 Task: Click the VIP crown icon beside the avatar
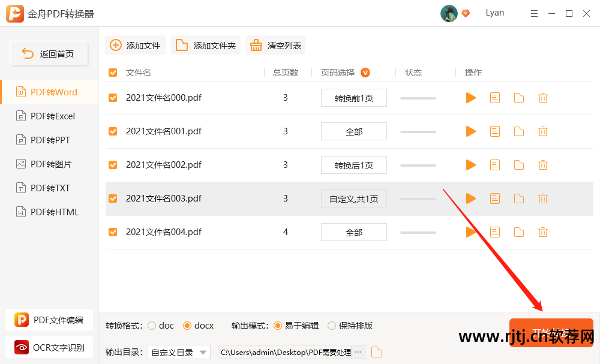466,13
